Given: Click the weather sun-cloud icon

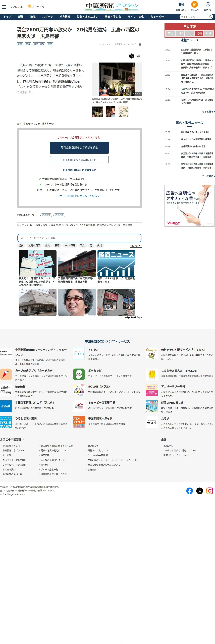Looking at the screenshot, I should [31, 6].
